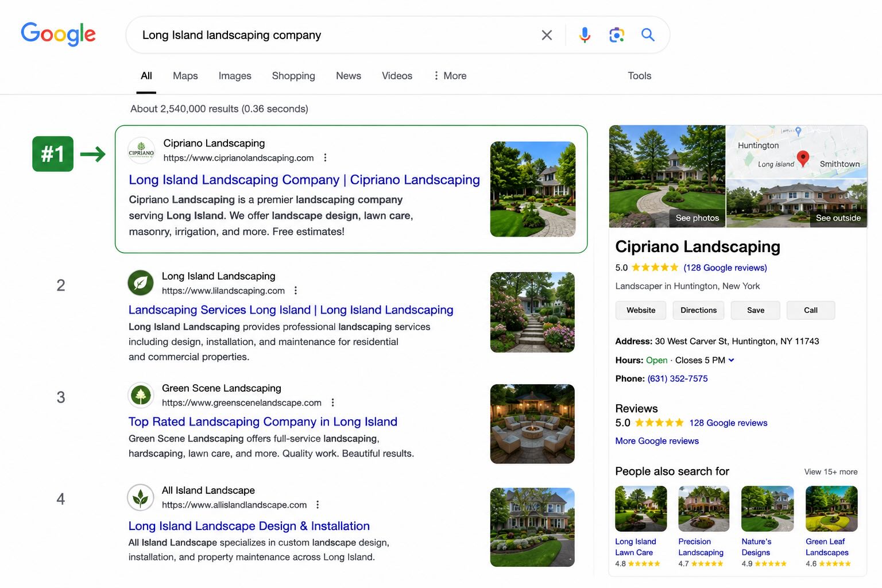882x588 pixels.
Task: Expand the hours dropdown next to Closes 5 PM
Action: [732, 360]
